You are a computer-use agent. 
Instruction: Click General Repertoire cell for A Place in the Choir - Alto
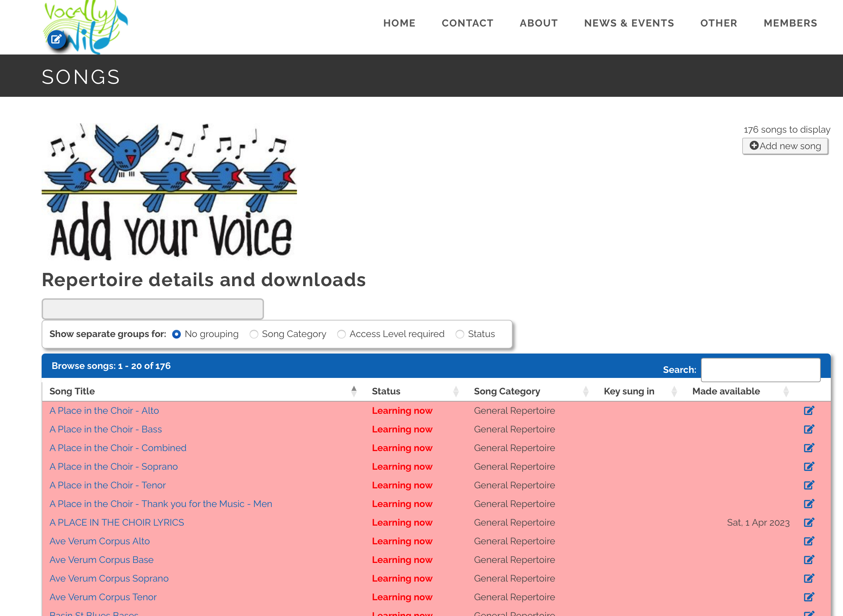coord(514,411)
